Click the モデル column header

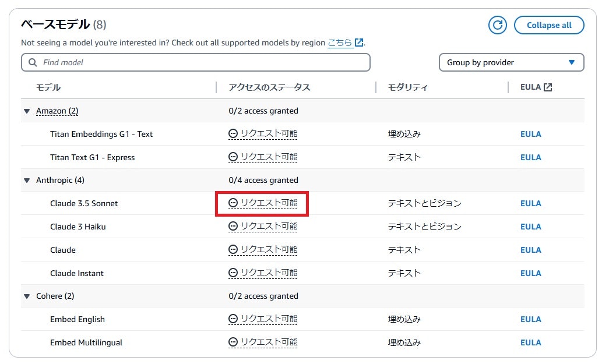click(x=48, y=87)
